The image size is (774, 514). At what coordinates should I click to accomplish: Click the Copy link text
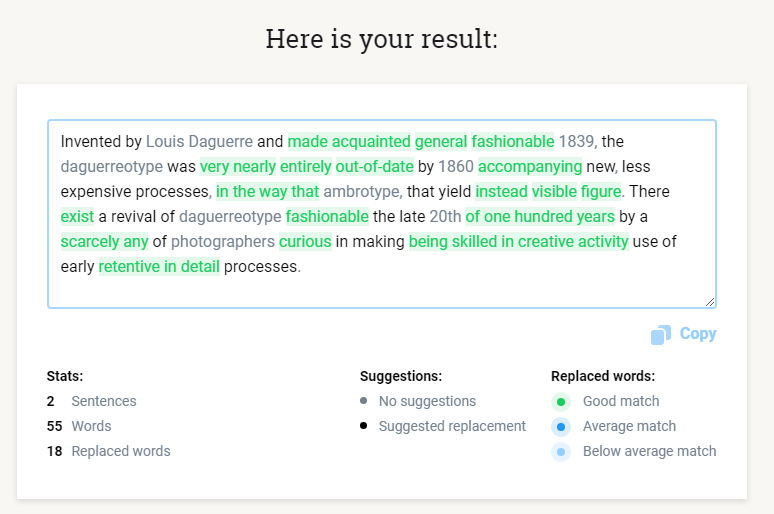(698, 334)
